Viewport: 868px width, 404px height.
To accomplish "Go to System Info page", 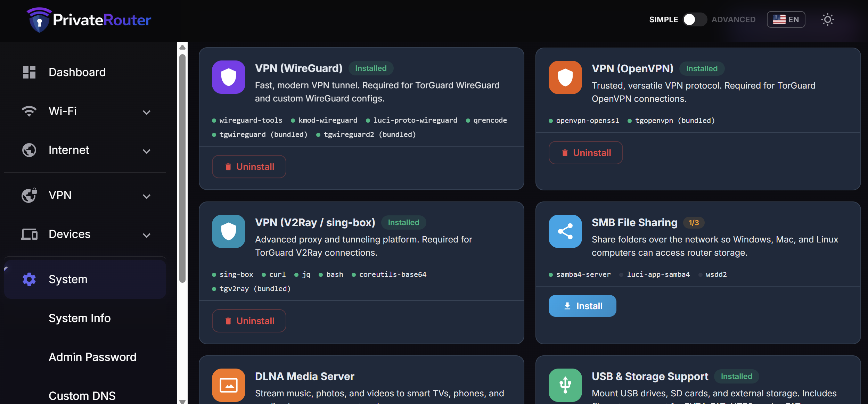I will [80, 318].
